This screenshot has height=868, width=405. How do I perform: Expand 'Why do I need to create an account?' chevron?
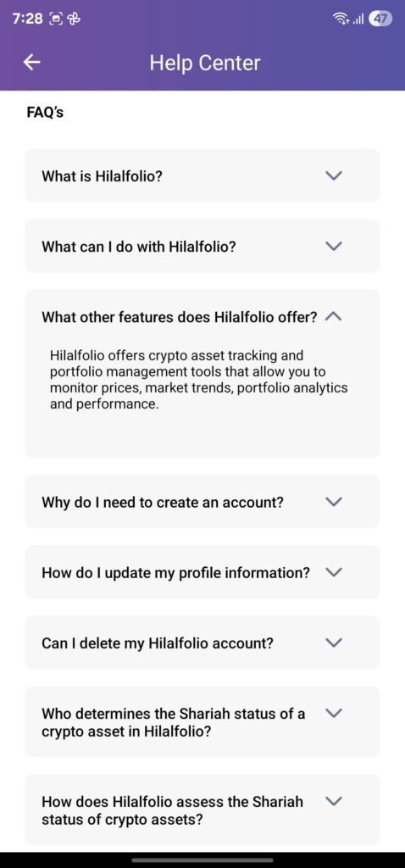(334, 502)
